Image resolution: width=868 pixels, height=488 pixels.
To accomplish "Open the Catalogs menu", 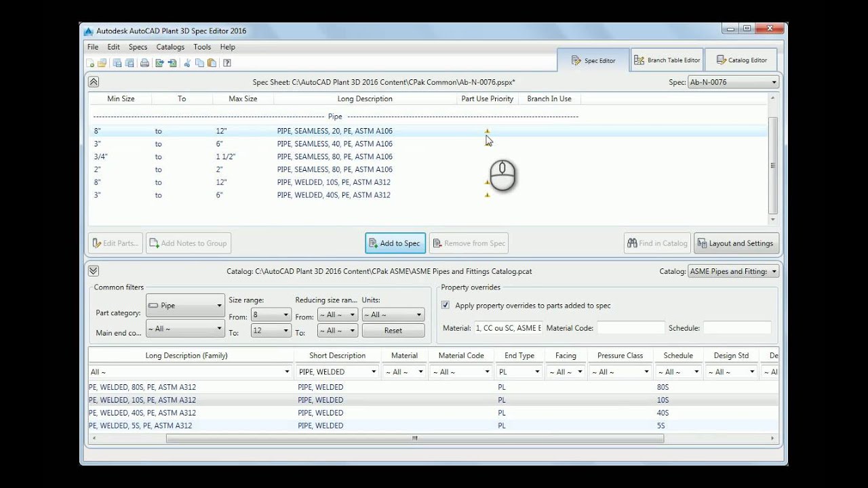I will (x=170, y=47).
